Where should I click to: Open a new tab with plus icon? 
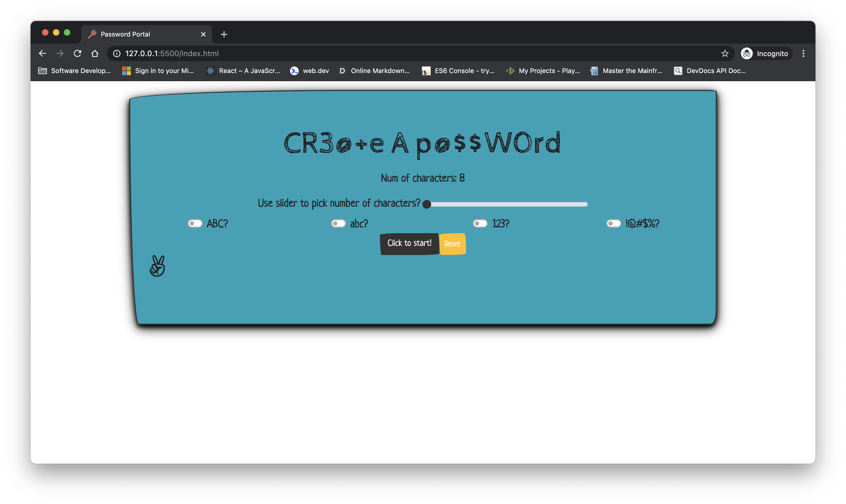[223, 34]
